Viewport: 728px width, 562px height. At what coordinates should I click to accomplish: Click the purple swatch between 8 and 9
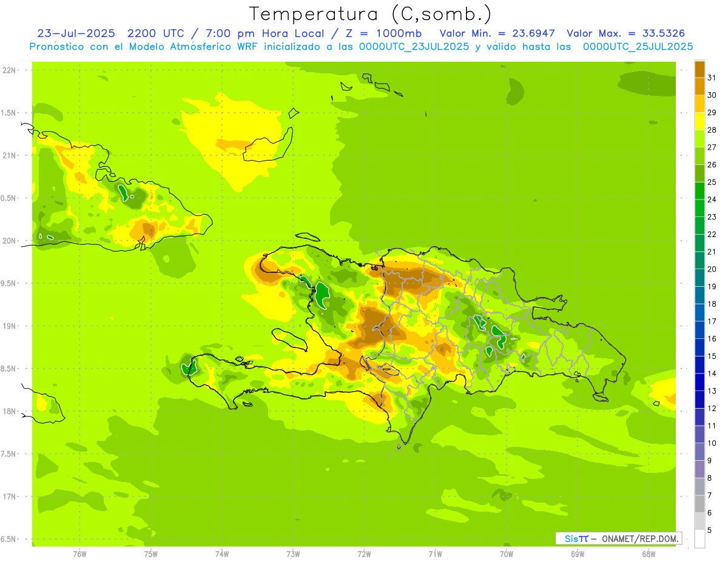click(699, 469)
